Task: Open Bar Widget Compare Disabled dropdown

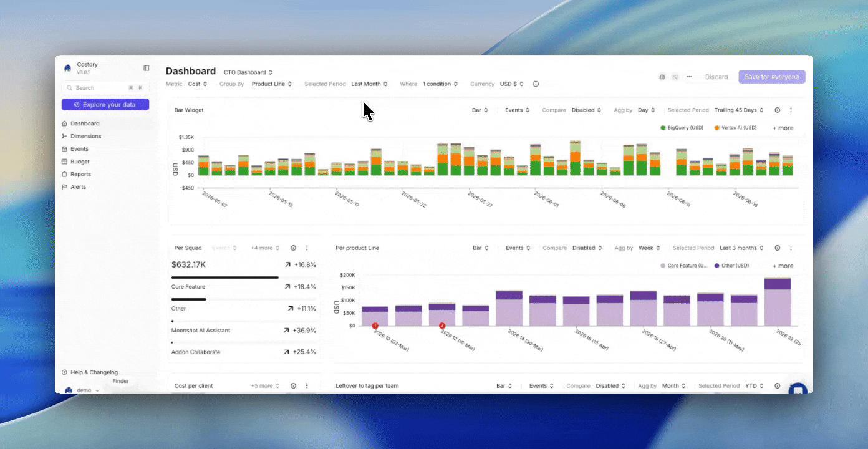Action: [x=587, y=110]
